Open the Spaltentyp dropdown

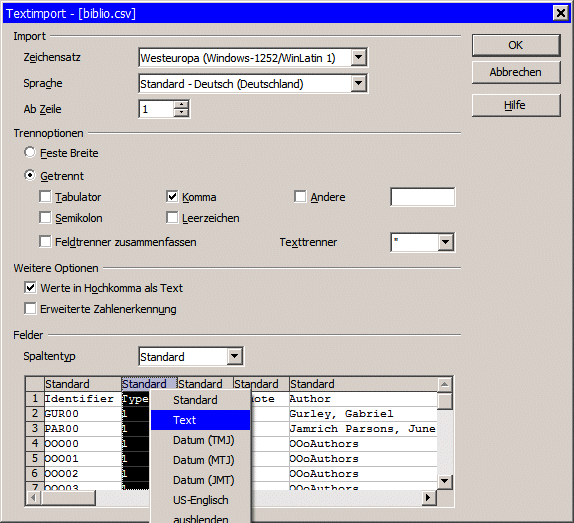234,356
